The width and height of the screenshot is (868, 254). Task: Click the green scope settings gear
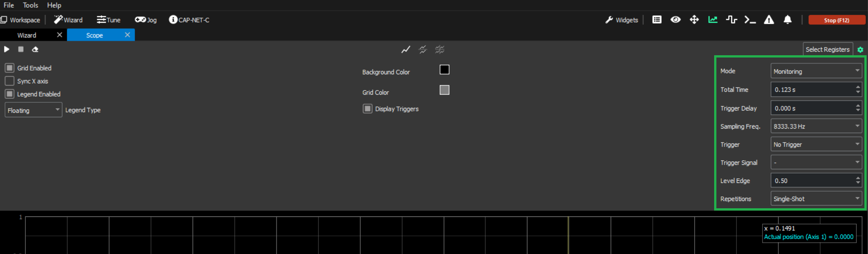860,50
